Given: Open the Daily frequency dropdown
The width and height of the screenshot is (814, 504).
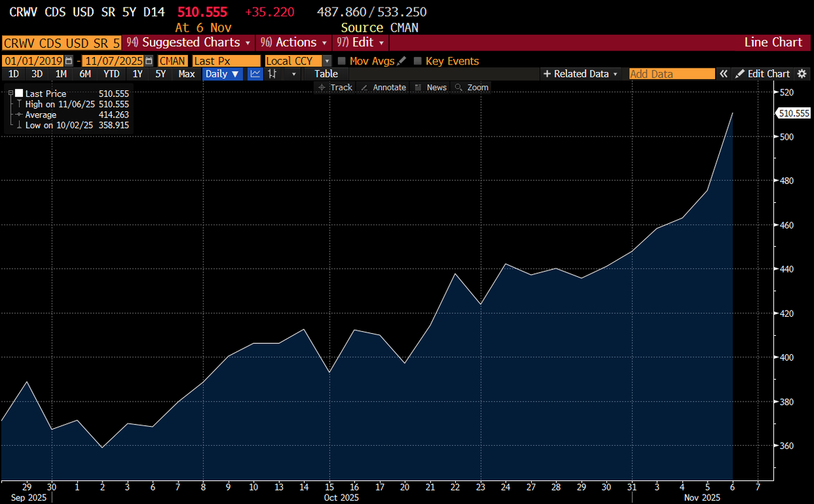Looking at the screenshot, I should [223, 73].
